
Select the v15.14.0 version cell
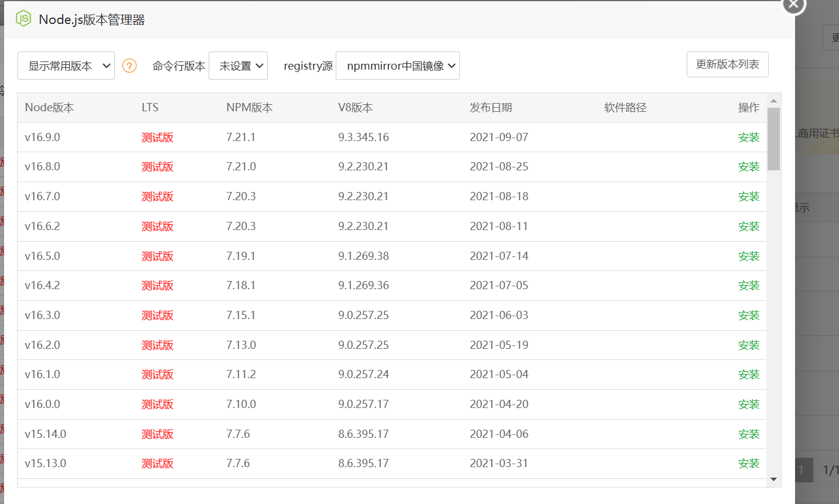pyautogui.click(x=46, y=434)
